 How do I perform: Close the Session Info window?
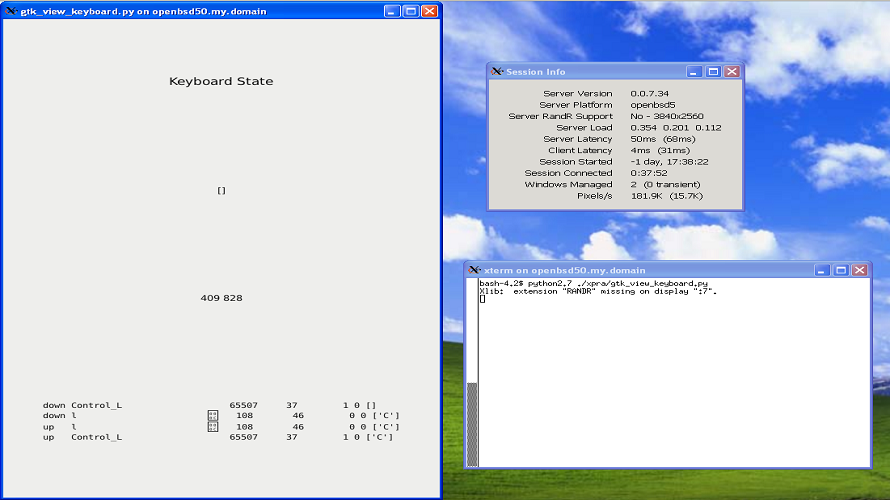point(732,72)
